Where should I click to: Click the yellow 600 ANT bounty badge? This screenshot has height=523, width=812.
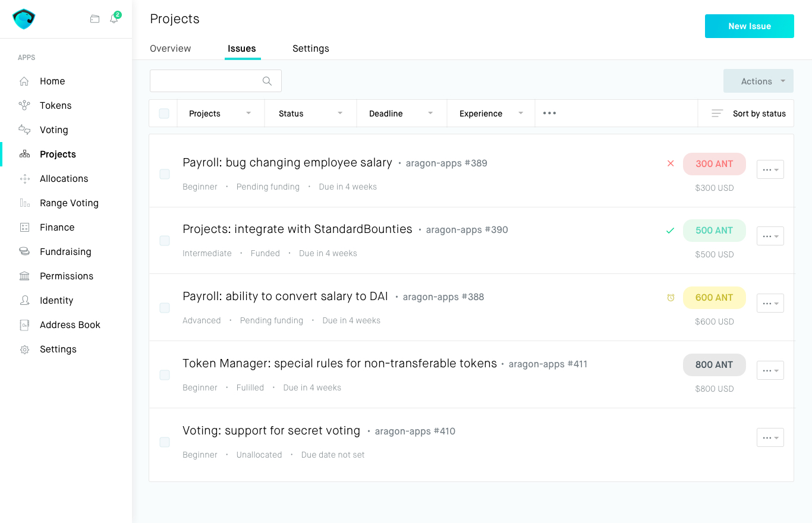click(715, 298)
